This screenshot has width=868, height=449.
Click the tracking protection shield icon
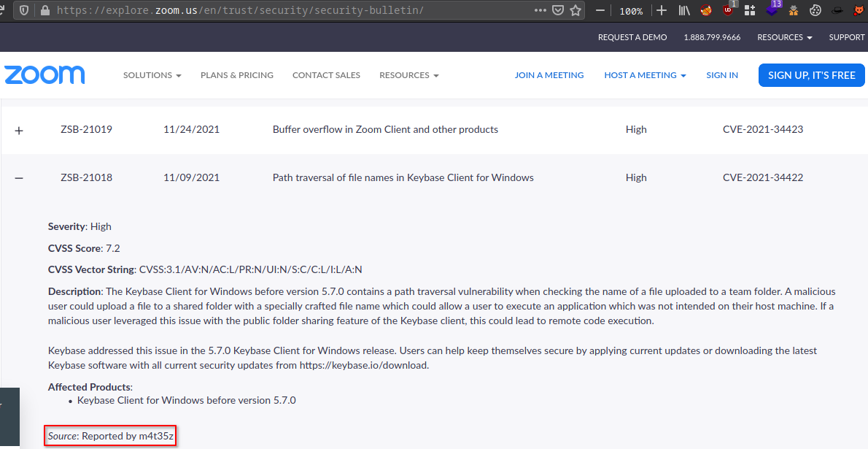(x=25, y=11)
